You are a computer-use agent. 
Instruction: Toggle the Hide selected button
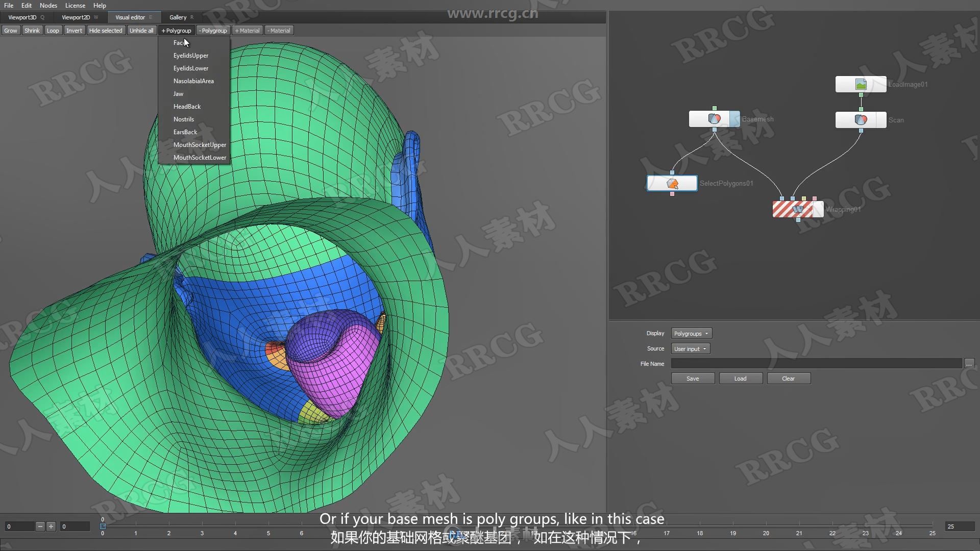pyautogui.click(x=105, y=30)
